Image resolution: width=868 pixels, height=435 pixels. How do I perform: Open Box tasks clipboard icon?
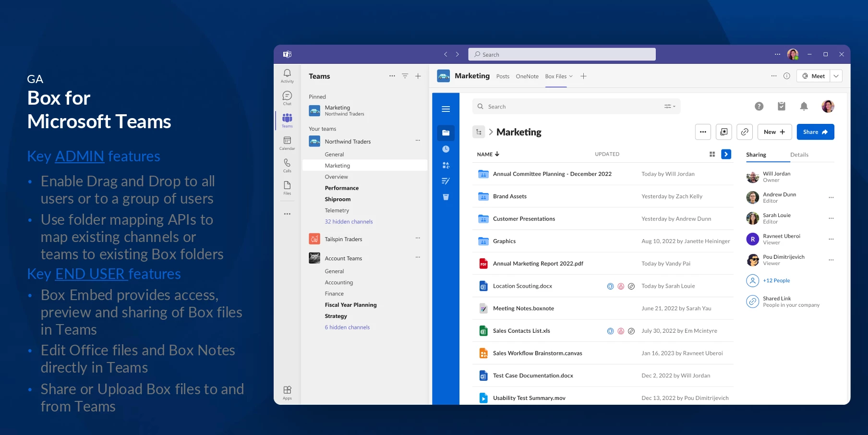click(x=782, y=106)
